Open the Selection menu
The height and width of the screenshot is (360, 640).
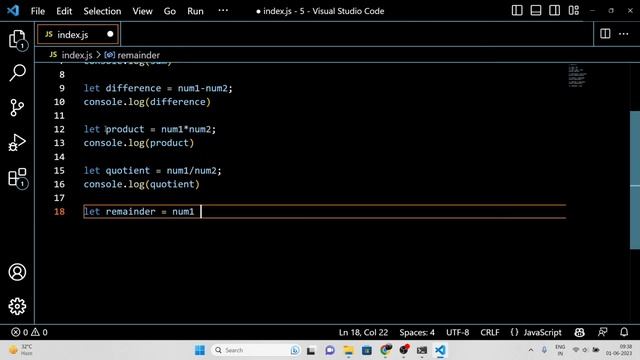102,11
